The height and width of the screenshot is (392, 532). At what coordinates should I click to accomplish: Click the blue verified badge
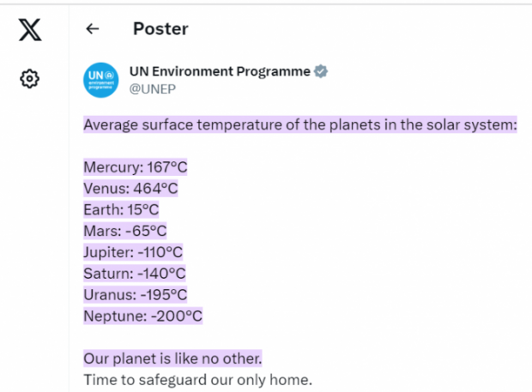pyautogui.click(x=321, y=72)
